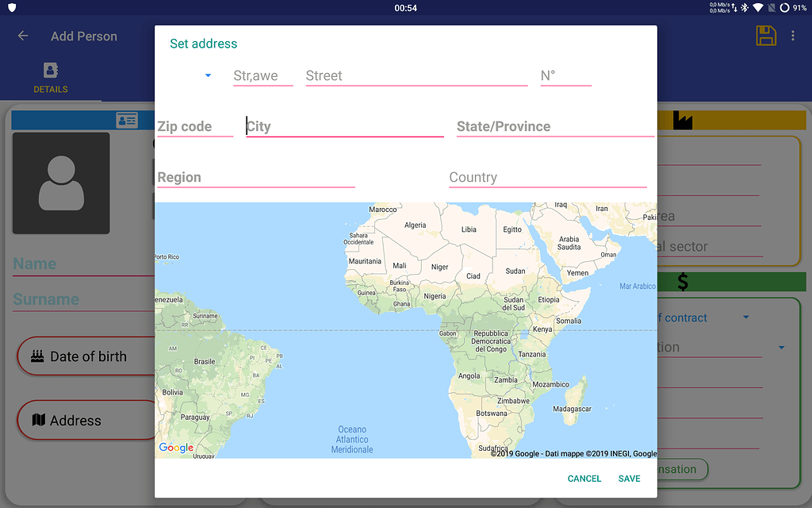Tap the Set address dialog title

point(204,44)
